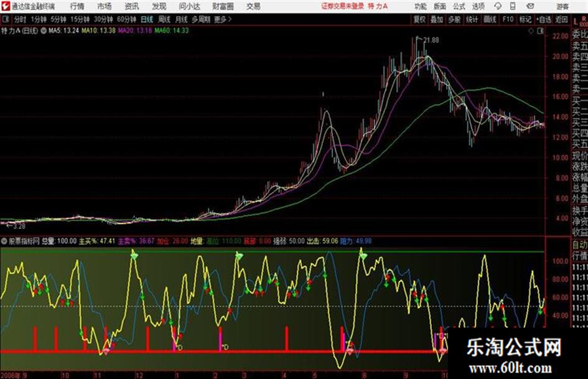Viewport: 588px width, 379px height.
Task: Open the 发现 menu
Action: coord(159,6)
